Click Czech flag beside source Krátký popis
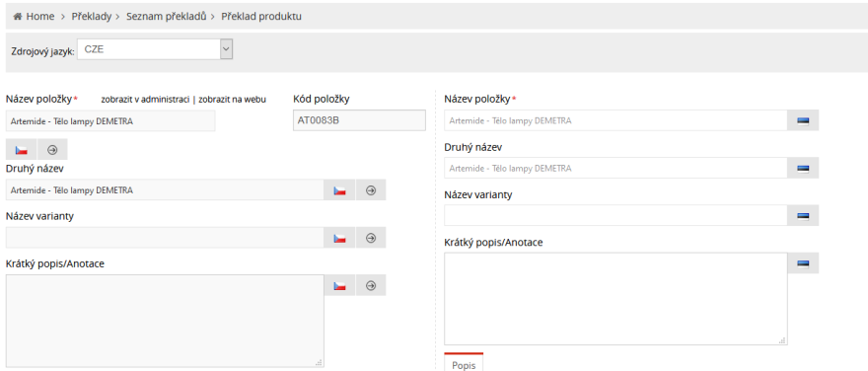 (x=340, y=285)
